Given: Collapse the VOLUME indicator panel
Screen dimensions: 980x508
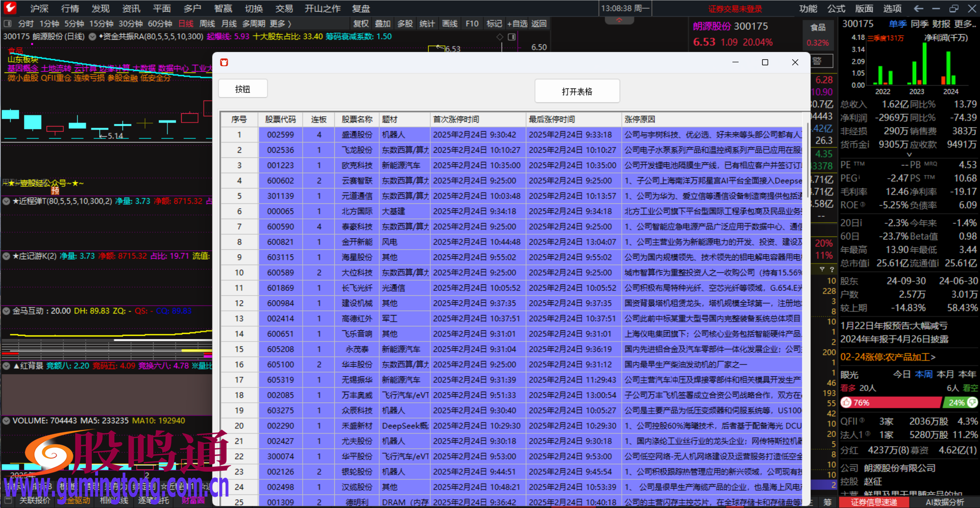Looking at the screenshot, I should tap(6, 420).
